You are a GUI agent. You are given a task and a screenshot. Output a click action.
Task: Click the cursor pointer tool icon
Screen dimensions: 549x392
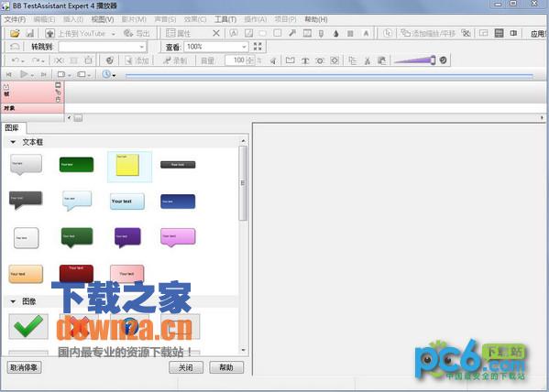click(x=388, y=33)
